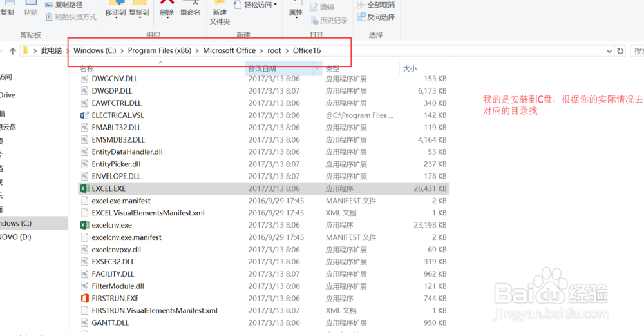Click 全部取消 (select none) in ribbon

376,5
